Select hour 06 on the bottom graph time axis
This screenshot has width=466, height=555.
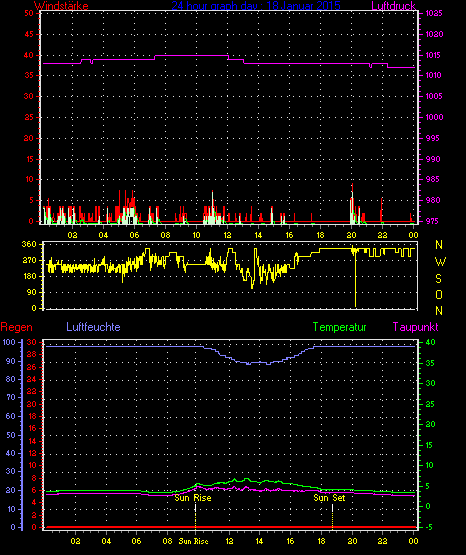(x=137, y=541)
